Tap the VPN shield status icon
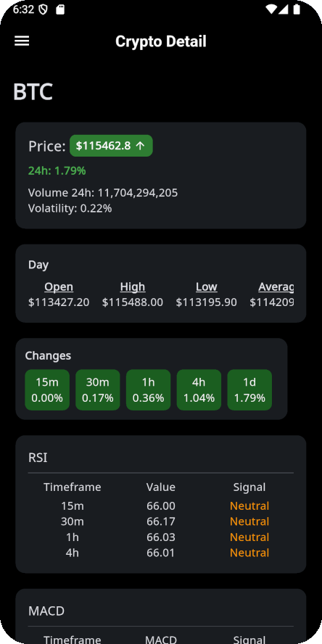This screenshot has height=644, width=322. pyautogui.click(x=43, y=10)
